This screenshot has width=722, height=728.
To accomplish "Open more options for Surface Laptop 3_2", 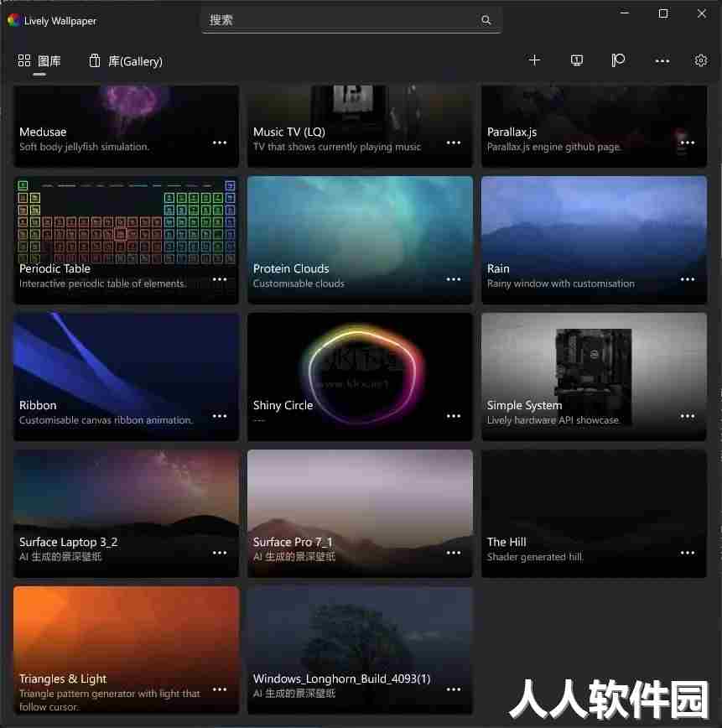I will click(x=220, y=553).
